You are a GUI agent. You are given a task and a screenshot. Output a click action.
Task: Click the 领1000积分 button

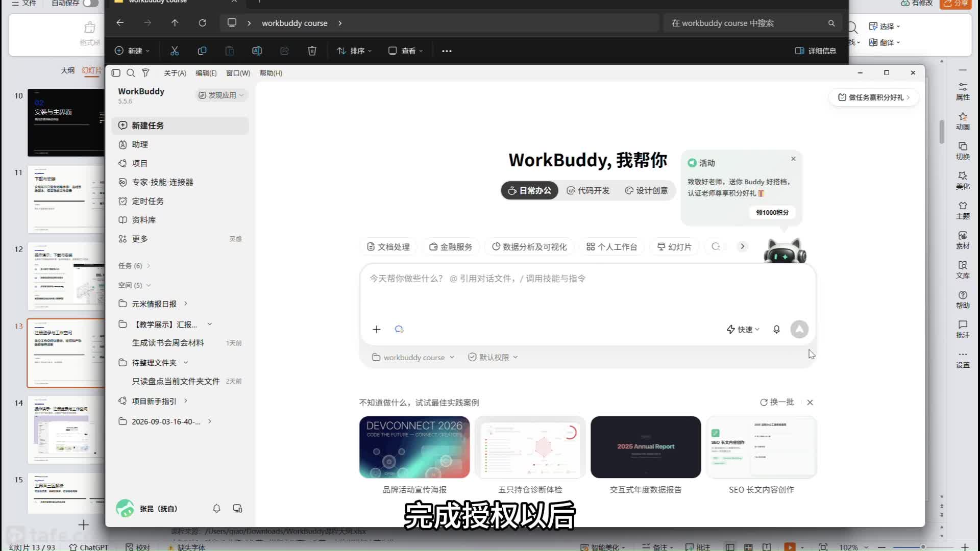click(x=772, y=212)
